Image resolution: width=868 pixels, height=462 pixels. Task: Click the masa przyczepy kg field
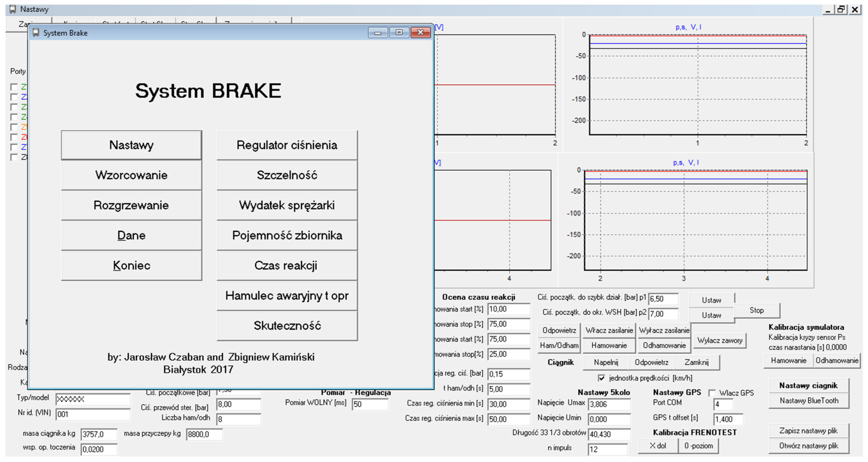coord(204,434)
